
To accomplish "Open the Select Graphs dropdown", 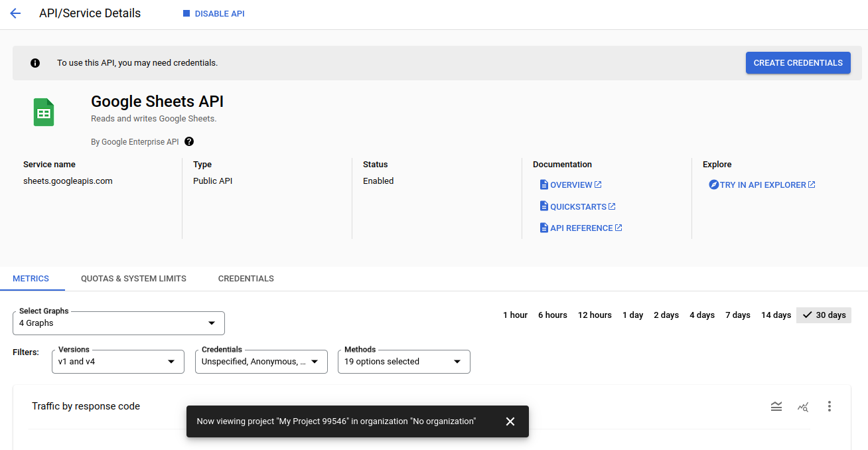I will coord(119,323).
